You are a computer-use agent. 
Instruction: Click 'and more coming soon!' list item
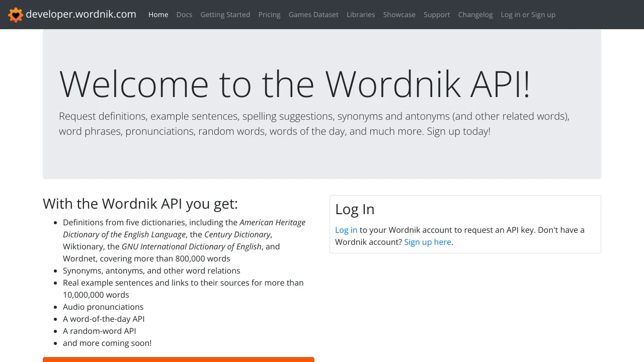tap(107, 343)
